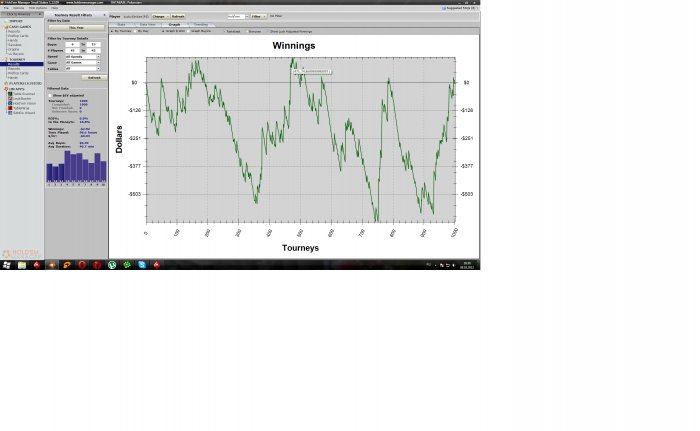Open the game type combo box near Filter
700x431 pixels.
[x=238, y=17]
